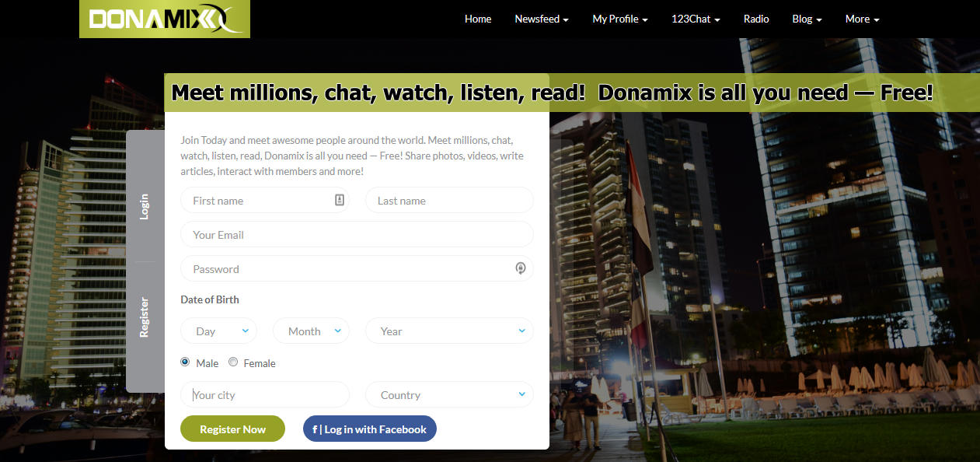Open the Year dropdown
The image size is (980, 462).
pyautogui.click(x=449, y=331)
